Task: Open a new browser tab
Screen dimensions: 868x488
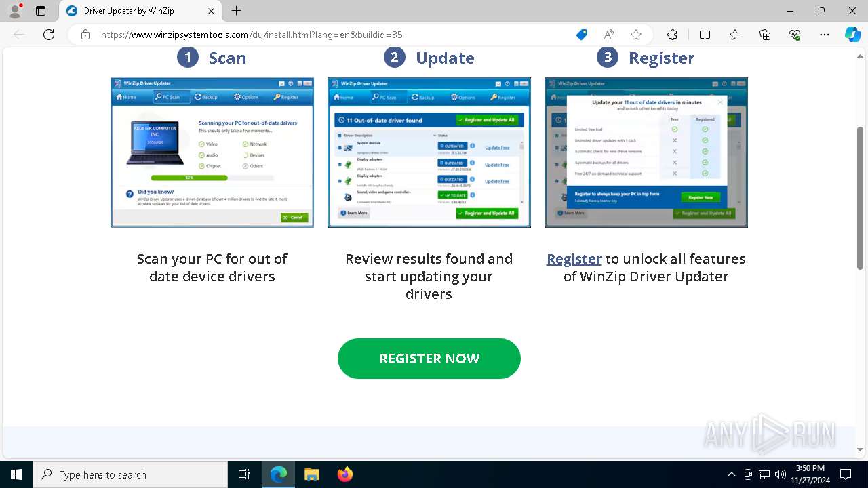Action: 236,11
